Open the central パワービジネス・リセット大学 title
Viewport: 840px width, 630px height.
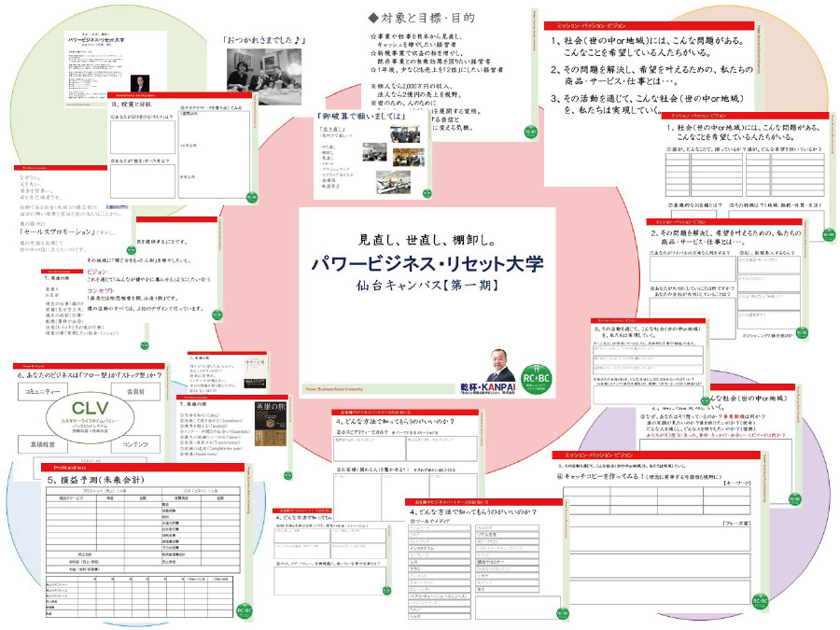point(427,263)
